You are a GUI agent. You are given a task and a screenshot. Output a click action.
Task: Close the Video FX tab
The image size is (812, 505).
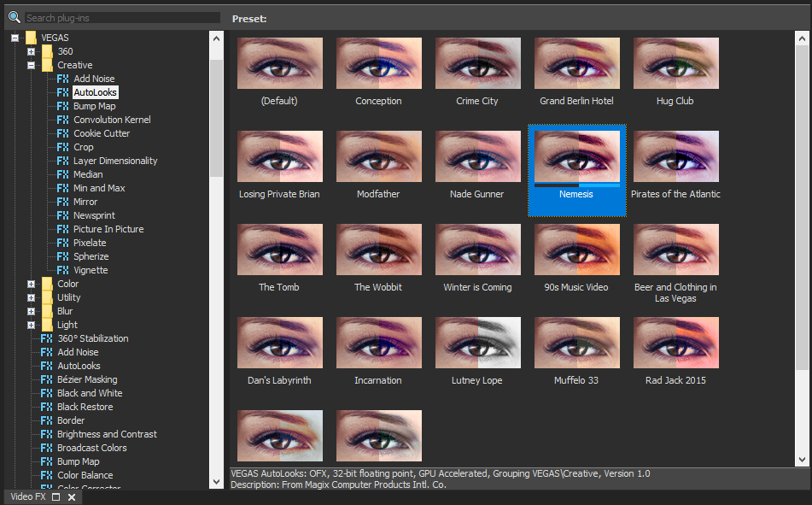click(72, 496)
